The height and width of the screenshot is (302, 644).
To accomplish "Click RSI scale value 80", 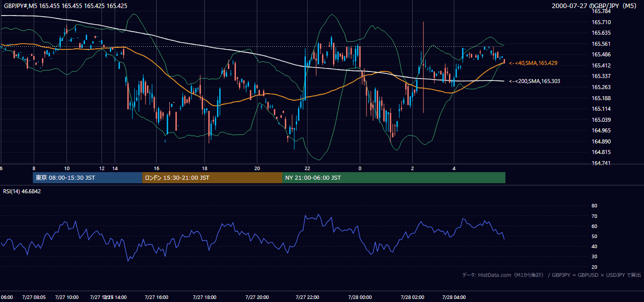I will point(594,206).
